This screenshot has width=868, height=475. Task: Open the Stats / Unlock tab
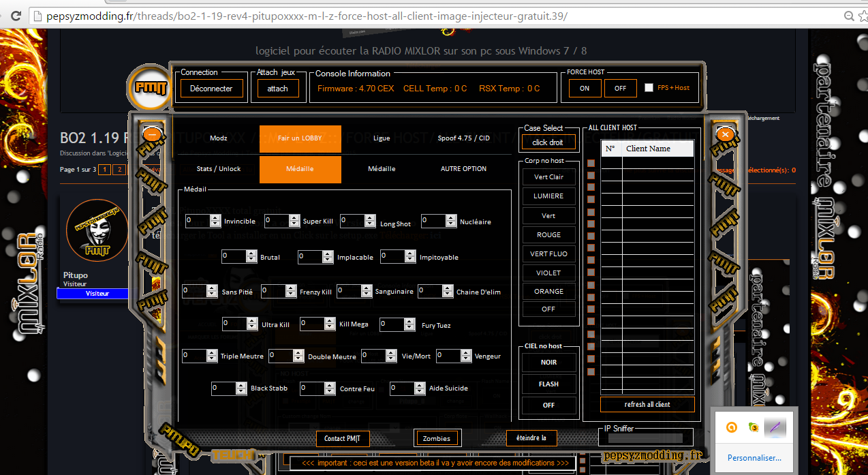pos(219,169)
